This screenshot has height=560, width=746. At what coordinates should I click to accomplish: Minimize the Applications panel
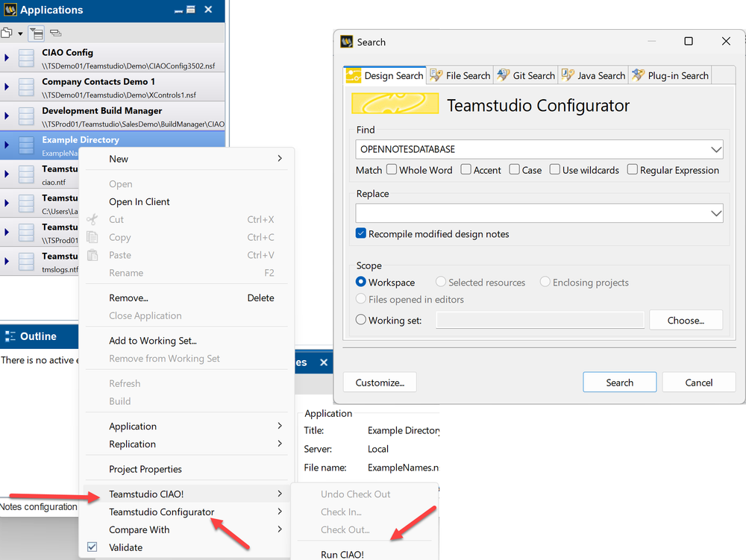[x=178, y=10]
